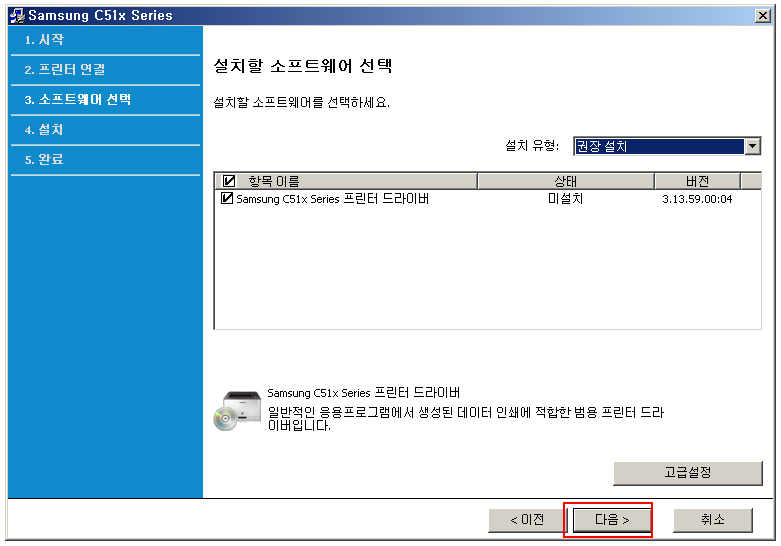Cancel installation with the 취소 button
Viewport: 781px width, 546px height.
[x=713, y=520]
